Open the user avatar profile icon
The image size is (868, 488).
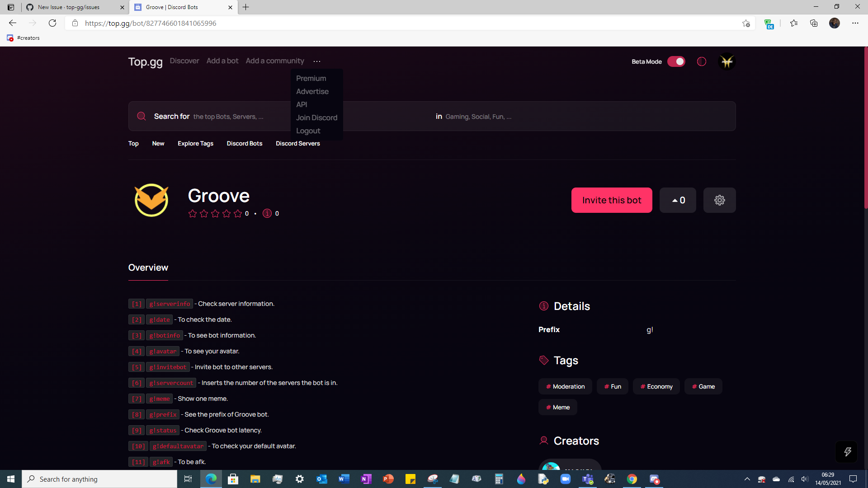tap(726, 61)
